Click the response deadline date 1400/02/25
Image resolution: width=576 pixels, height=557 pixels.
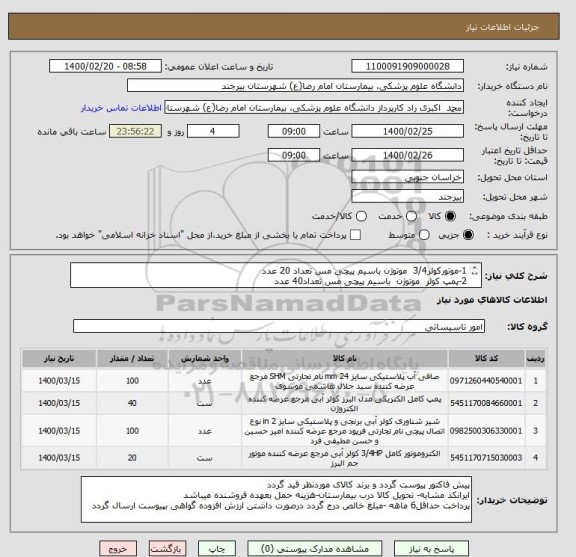[x=407, y=131]
